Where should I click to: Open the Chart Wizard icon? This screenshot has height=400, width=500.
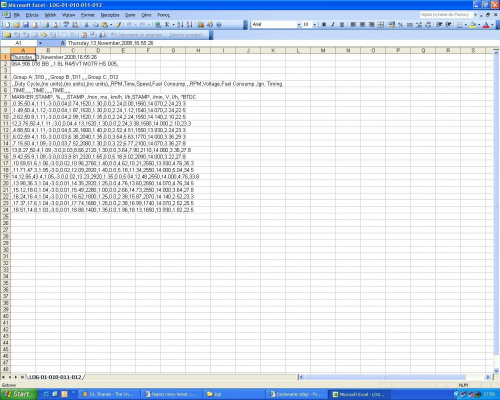(201, 25)
